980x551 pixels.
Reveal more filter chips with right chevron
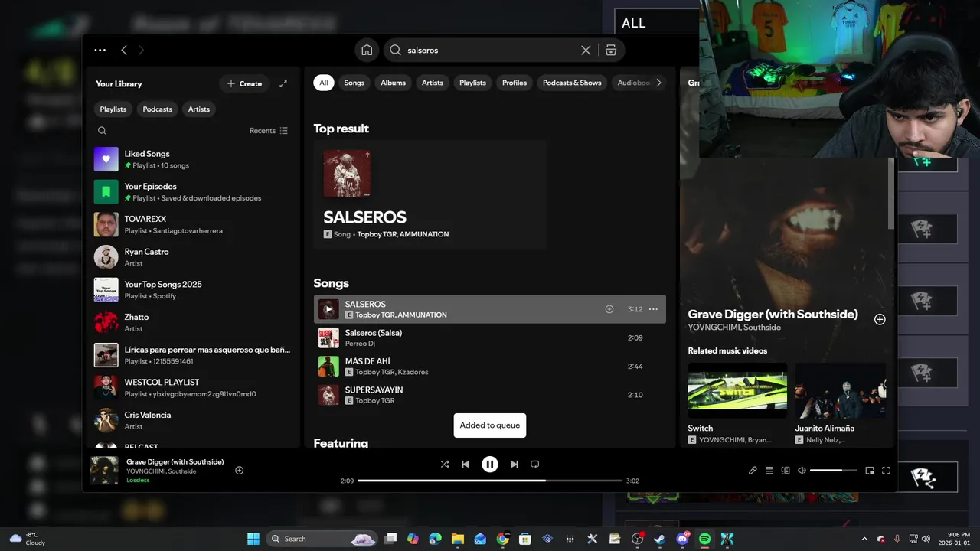coord(658,83)
